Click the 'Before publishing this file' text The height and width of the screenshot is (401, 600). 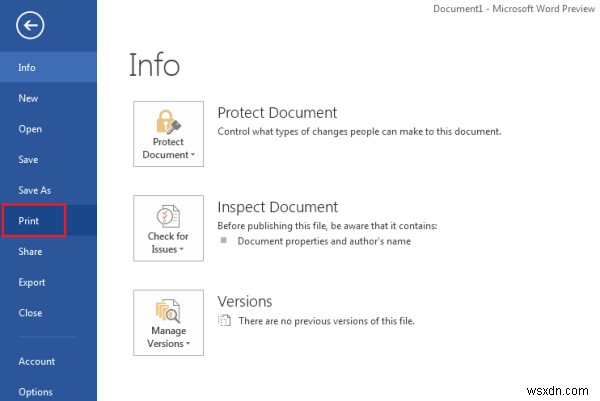coord(327,226)
